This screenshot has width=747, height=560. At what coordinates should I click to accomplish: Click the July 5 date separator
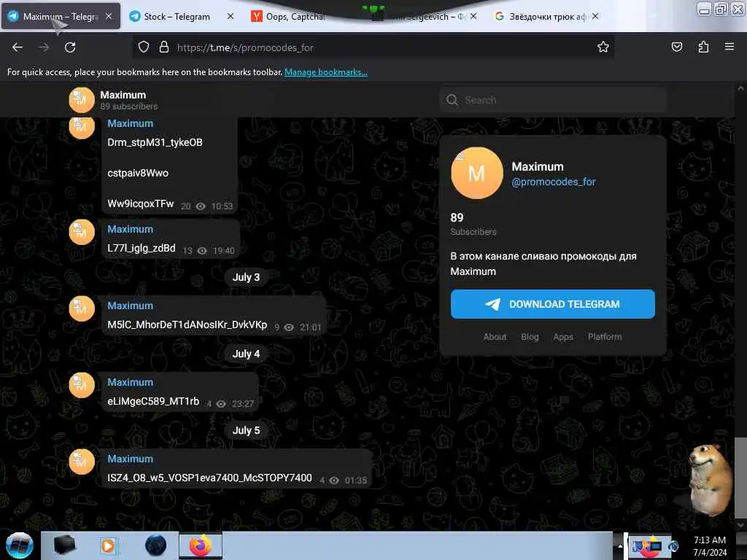click(x=246, y=430)
